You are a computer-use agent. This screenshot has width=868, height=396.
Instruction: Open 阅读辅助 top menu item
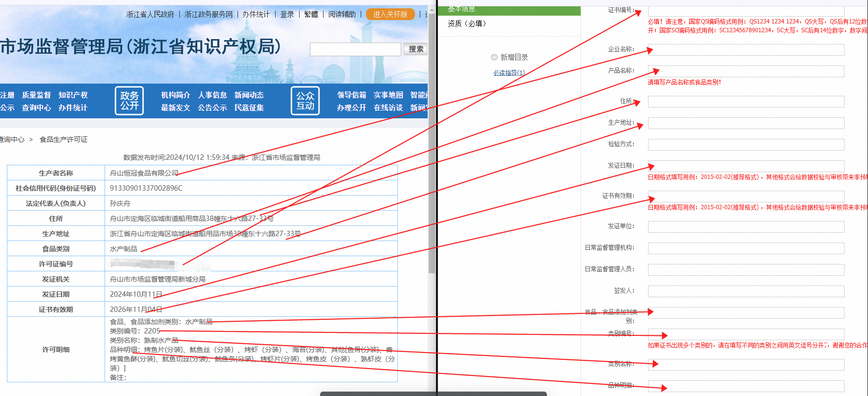click(x=342, y=14)
